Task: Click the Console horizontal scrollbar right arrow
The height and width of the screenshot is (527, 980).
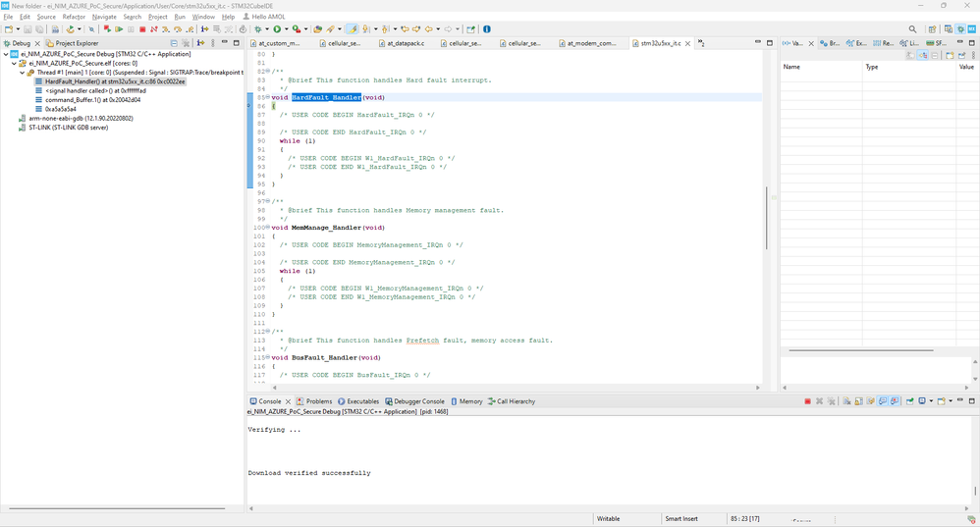Action: click(966, 509)
